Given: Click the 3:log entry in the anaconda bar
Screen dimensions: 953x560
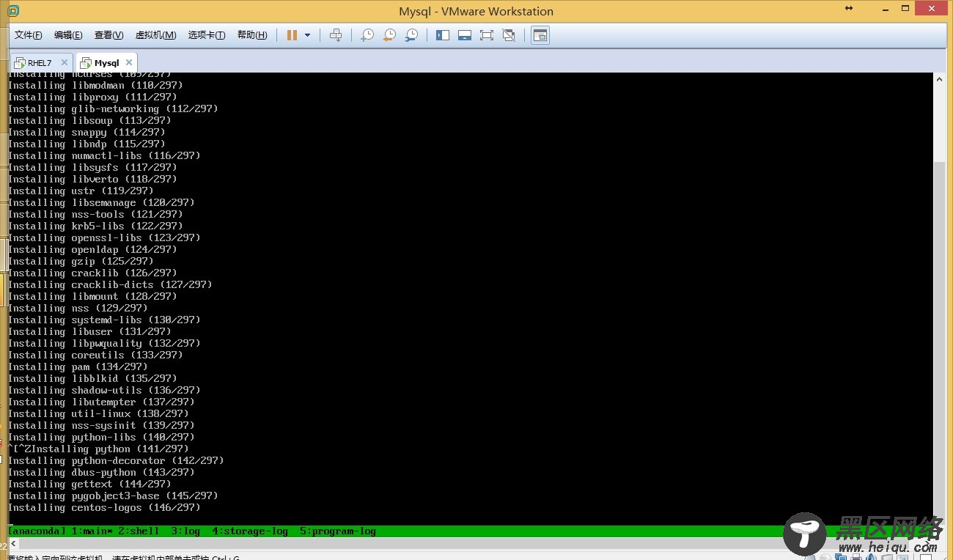Looking at the screenshot, I should coord(185,531).
